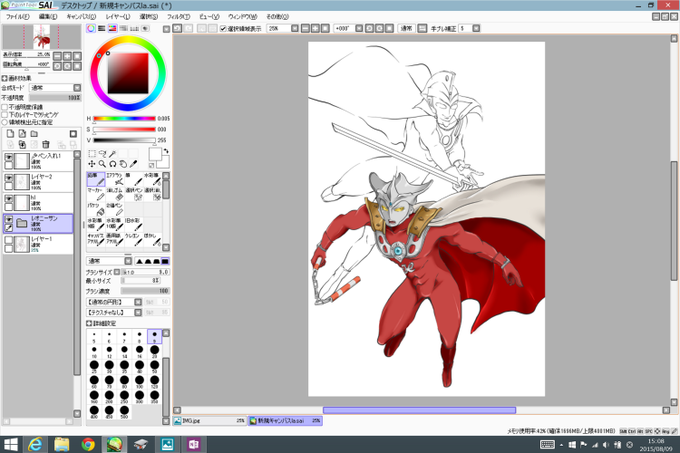Open the キャンバス(C) menu
This screenshot has width=680, height=453.
[x=81, y=16]
